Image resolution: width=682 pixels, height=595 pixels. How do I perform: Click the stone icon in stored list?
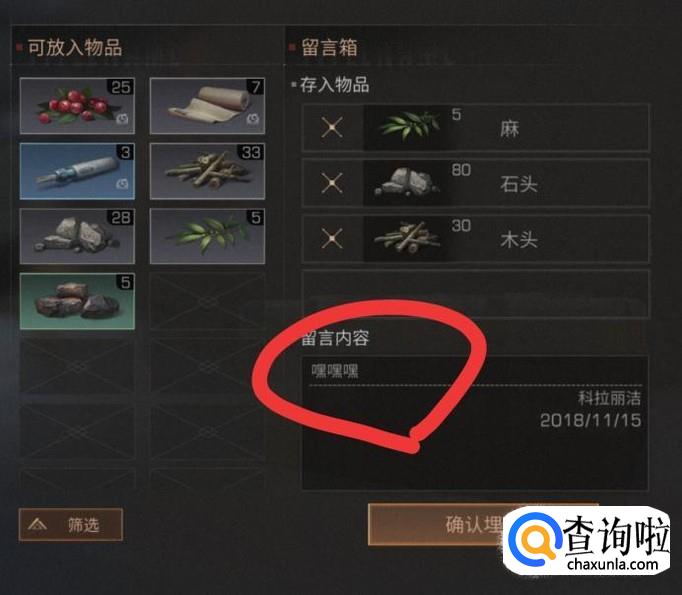coord(409,183)
